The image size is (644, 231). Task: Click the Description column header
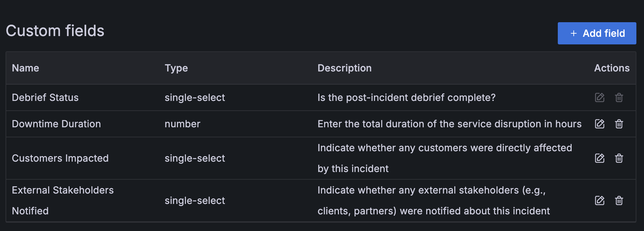tap(345, 68)
